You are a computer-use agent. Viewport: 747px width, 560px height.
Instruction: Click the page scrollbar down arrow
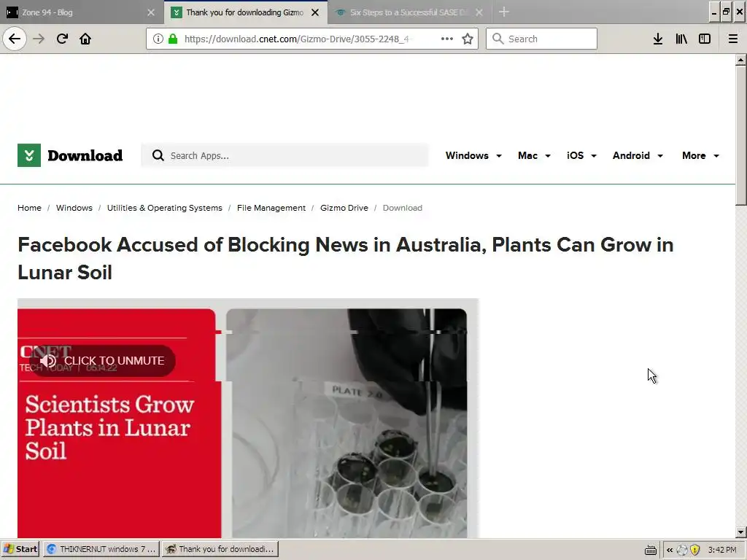[x=740, y=532]
